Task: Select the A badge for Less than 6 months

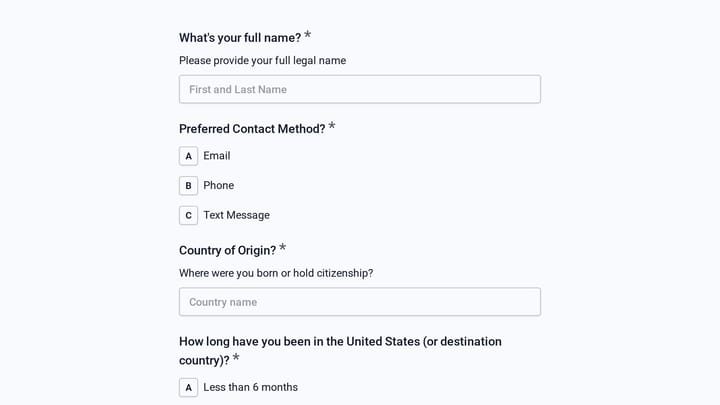Action: pos(188,388)
